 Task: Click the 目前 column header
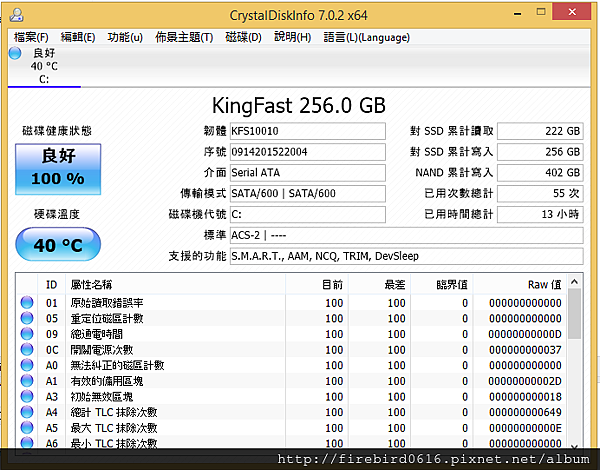coord(317,285)
